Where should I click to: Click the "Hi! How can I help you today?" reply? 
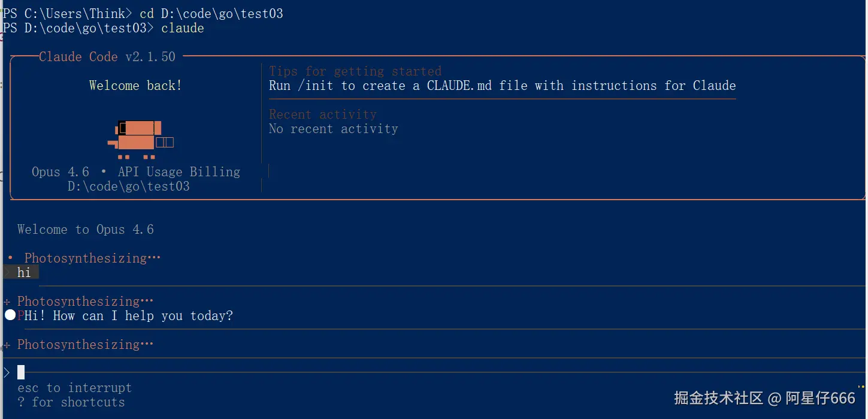(128, 316)
